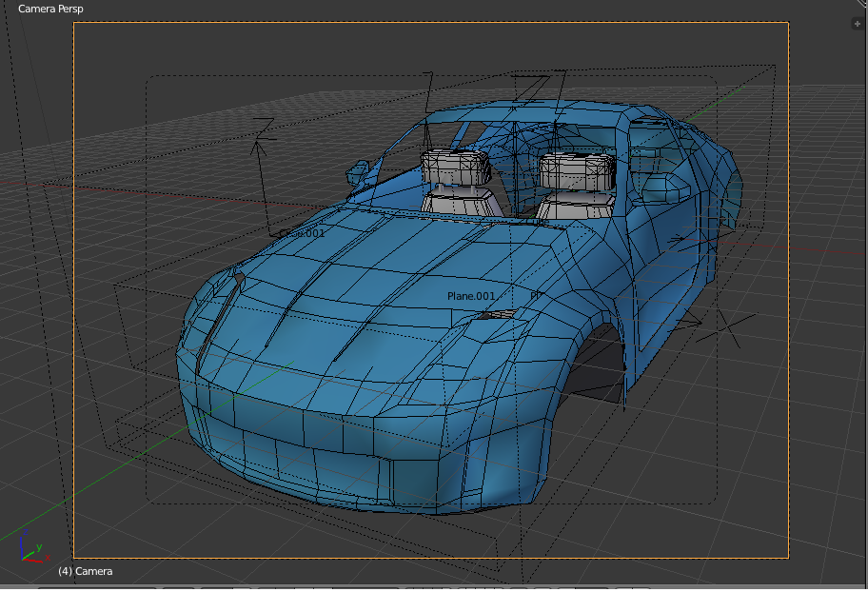Select the 'Cube.001' object name label
The image size is (868, 592).
pyautogui.click(x=302, y=233)
